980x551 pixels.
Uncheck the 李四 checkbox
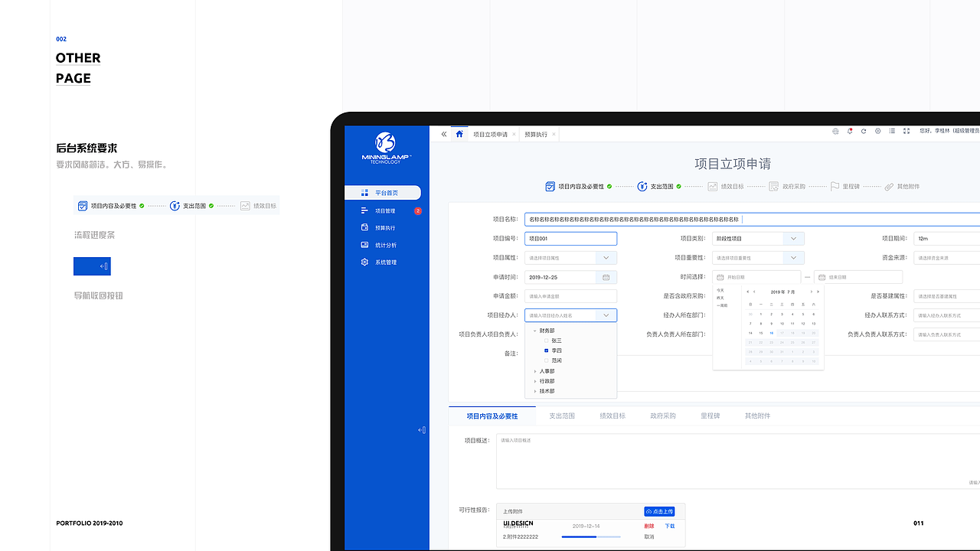546,350
